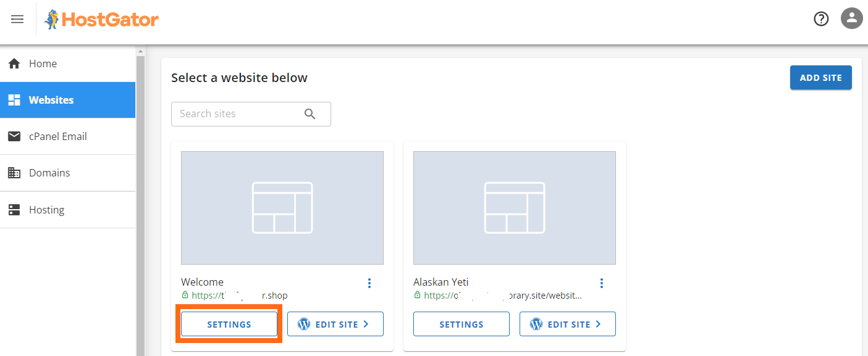Select the WordPress icon on Welcome's Edit Site button
Image resolution: width=868 pixels, height=356 pixels.
[303, 323]
